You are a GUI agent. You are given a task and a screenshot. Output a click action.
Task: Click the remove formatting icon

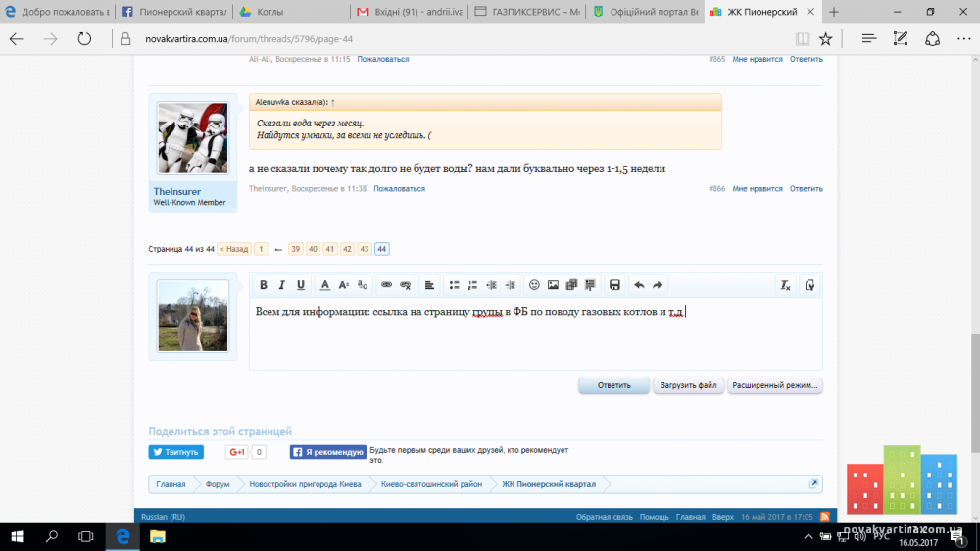(786, 285)
